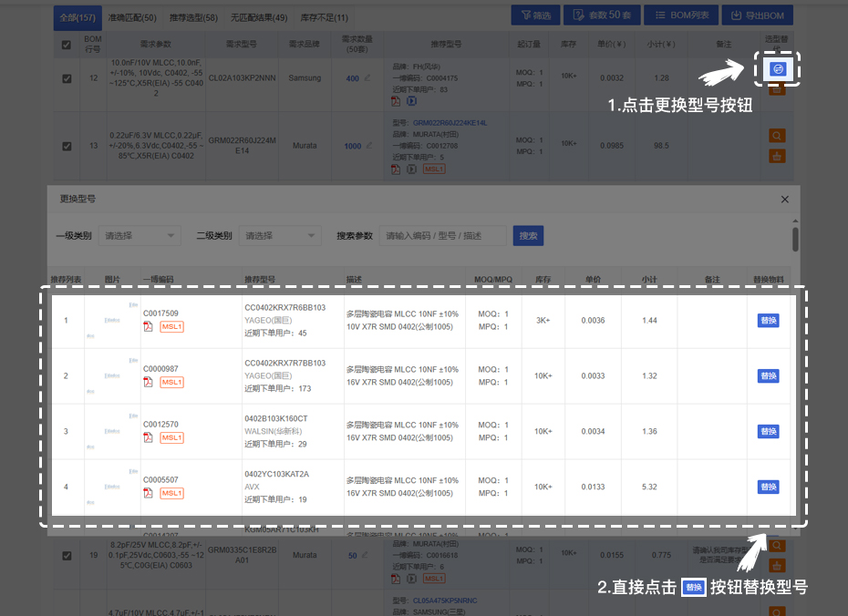Image resolution: width=848 pixels, height=616 pixels.
Task: Toggle the select-all checkbox in the table header
Action: (67, 46)
